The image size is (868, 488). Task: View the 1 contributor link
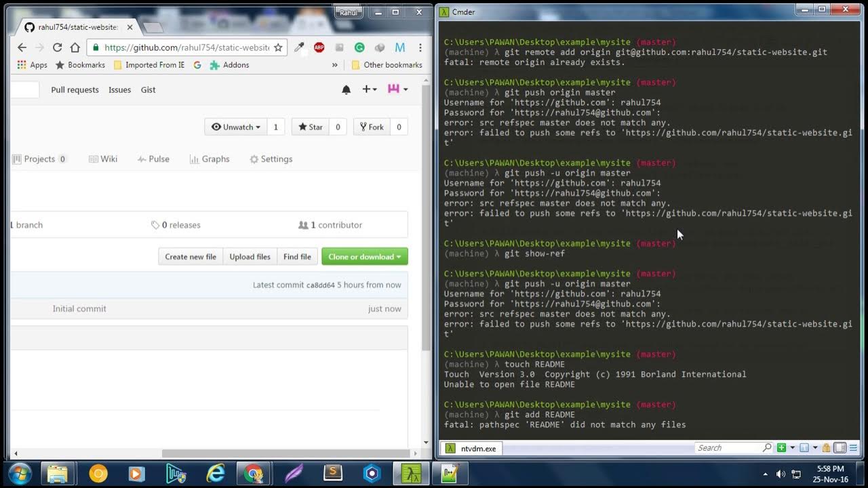click(x=330, y=225)
